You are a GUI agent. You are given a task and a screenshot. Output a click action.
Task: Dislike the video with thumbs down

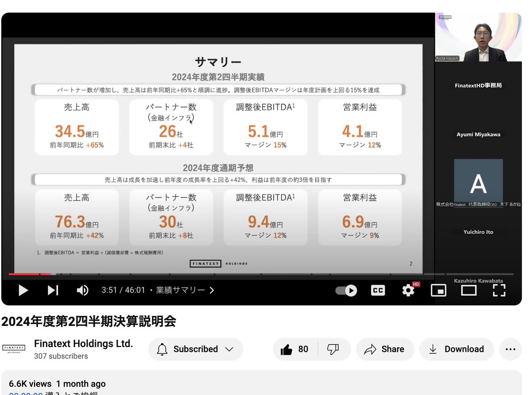(333, 349)
